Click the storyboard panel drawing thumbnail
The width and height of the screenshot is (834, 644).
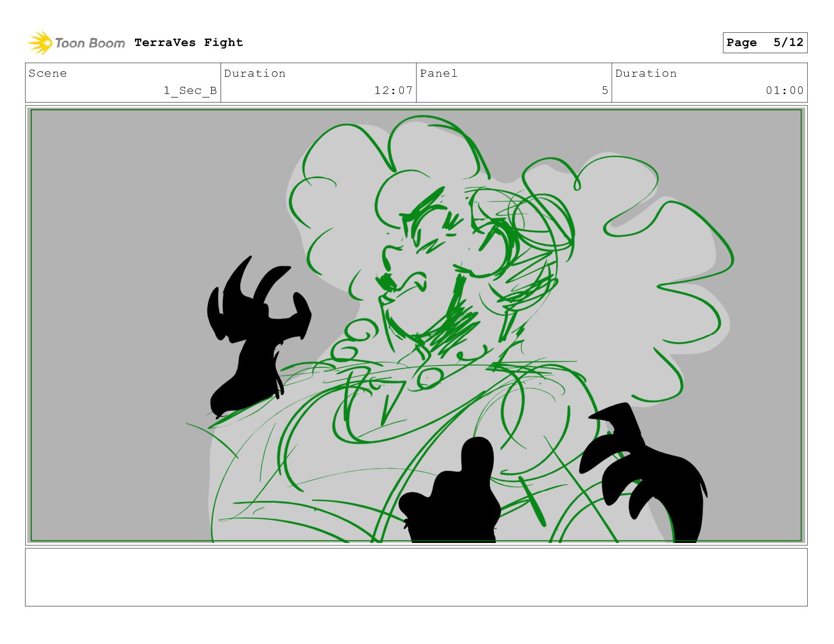[416, 325]
